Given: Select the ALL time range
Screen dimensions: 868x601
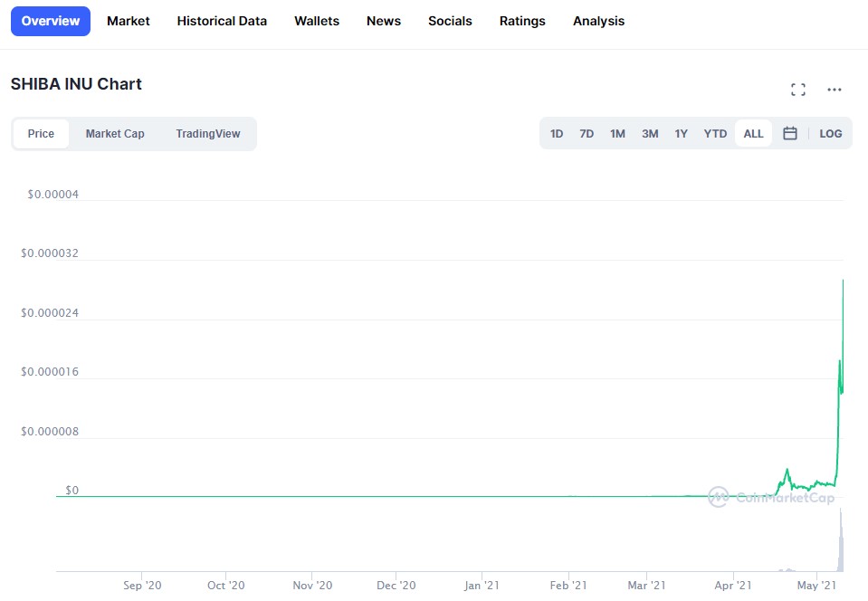Looking at the screenshot, I should 753,134.
